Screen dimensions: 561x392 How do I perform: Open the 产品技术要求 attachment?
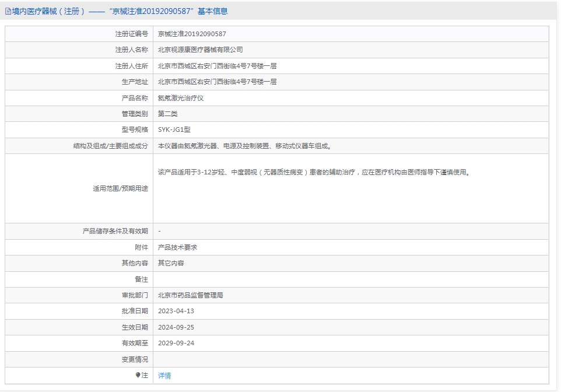(177, 247)
